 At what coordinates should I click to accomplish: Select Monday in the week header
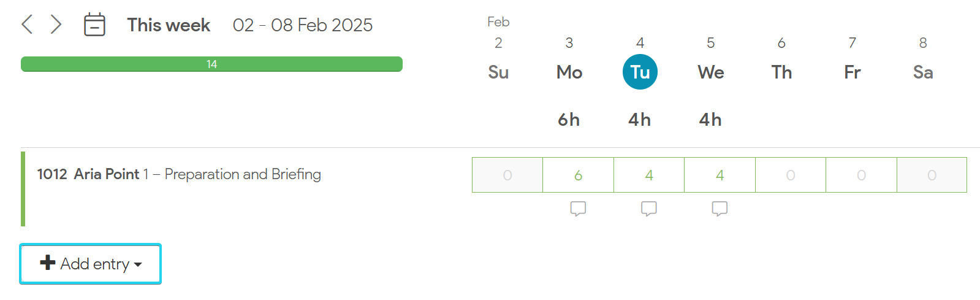pos(569,72)
